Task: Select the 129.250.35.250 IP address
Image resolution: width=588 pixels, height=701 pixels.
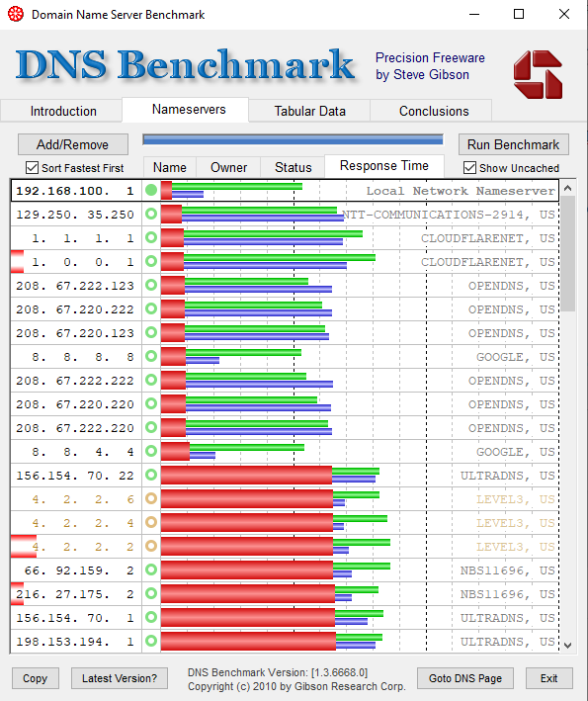Action: point(75,215)
